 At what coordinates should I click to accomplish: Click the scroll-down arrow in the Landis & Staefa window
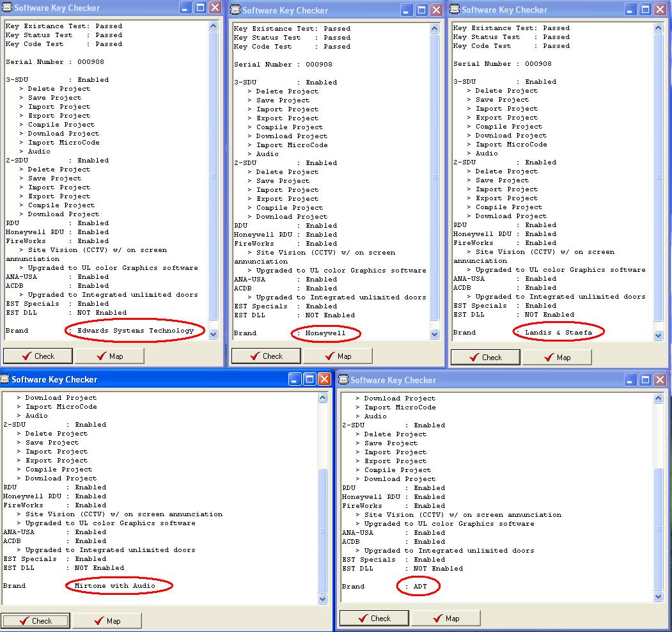(x=659, y=336)
